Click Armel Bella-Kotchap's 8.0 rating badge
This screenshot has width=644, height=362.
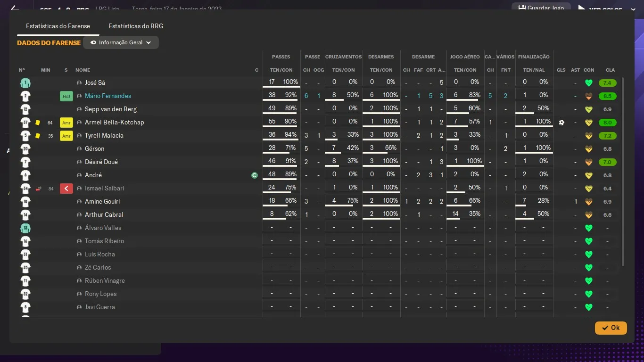point(607,123)
